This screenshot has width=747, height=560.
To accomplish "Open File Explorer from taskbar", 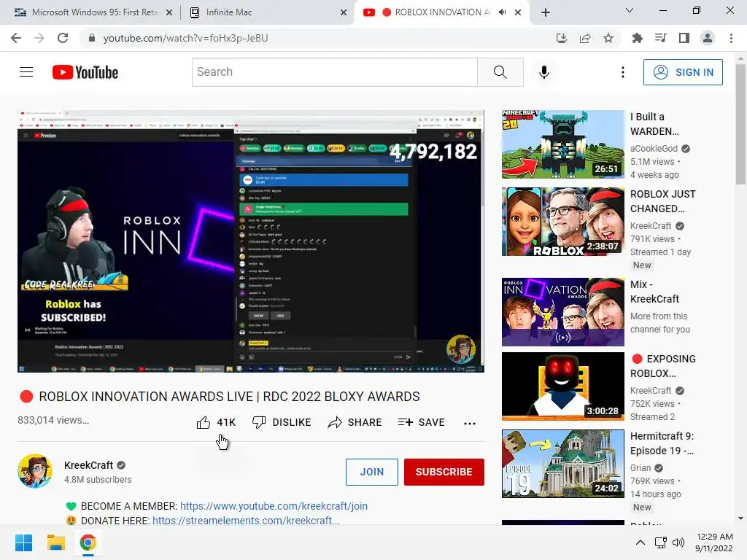I will [55, 542].
